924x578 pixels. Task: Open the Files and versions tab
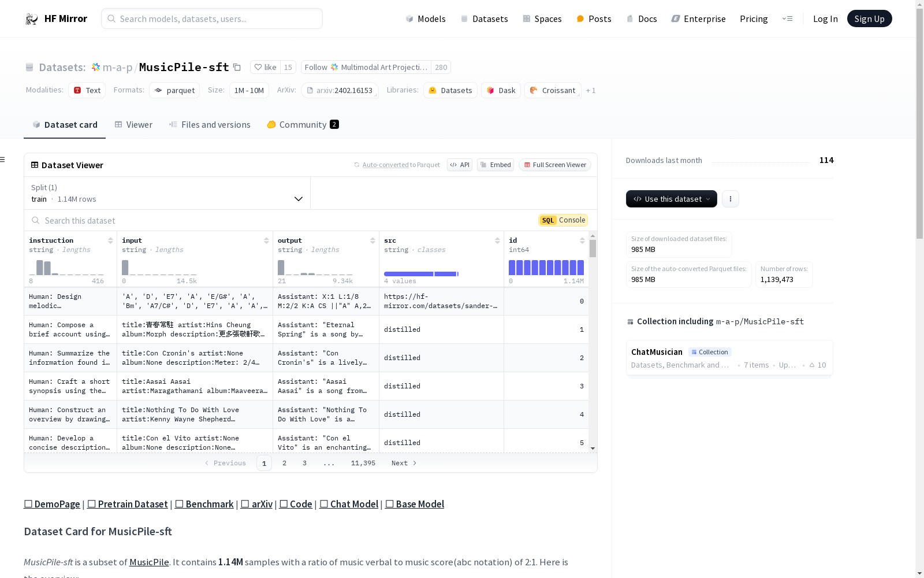210,125
